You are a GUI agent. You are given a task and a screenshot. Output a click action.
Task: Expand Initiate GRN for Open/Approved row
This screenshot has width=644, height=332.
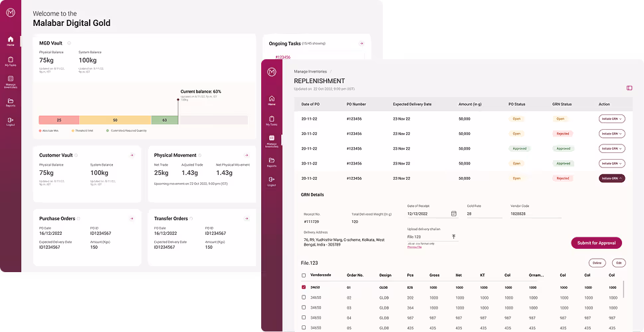[x=612, y=163]
